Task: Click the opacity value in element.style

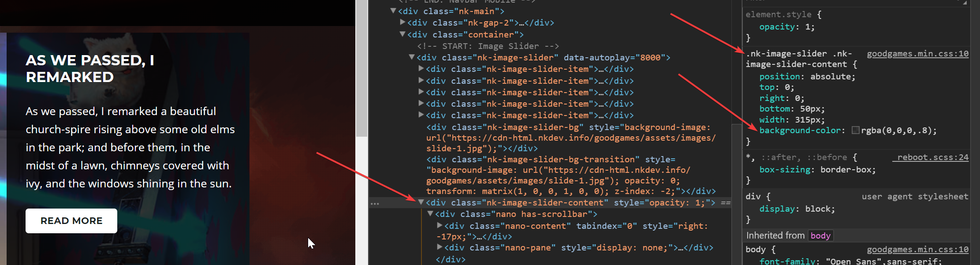Action: [809, 27]
